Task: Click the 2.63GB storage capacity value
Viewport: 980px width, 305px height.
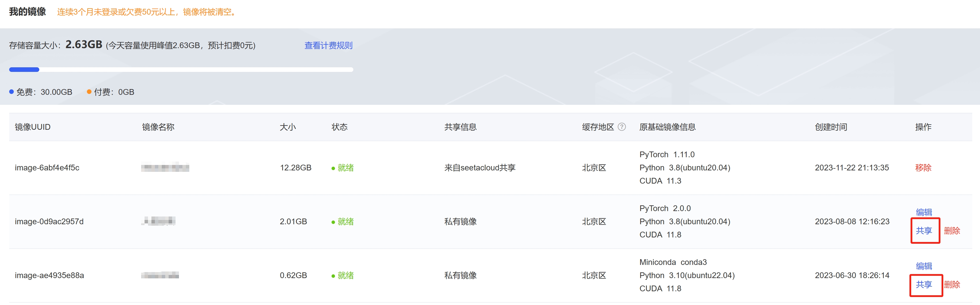Action: (84, 44)
